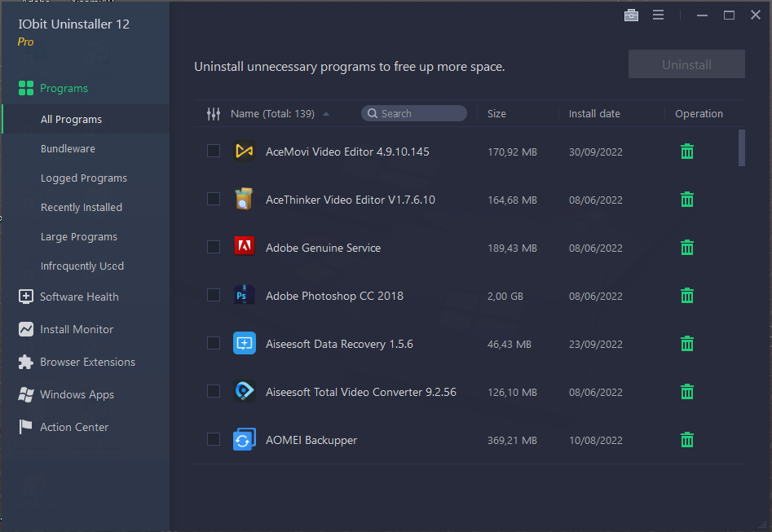The width and height of the screenshot is (772, 532).
Task: Open the hamburger options menu
Action: click(658, 15)
